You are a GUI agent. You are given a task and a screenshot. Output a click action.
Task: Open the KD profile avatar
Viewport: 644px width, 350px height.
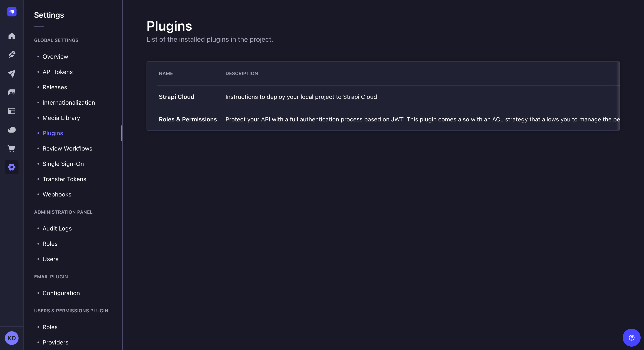pos(11,338)
